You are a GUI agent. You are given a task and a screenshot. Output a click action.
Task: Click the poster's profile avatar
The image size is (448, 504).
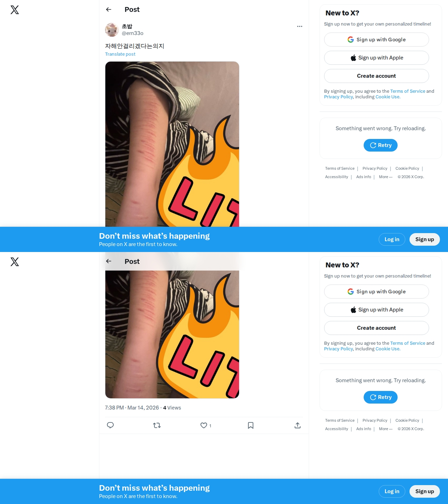click(112, 30)
